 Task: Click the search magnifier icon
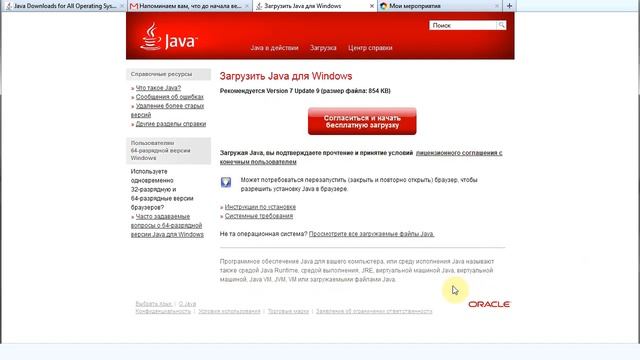tap(501, 25)
